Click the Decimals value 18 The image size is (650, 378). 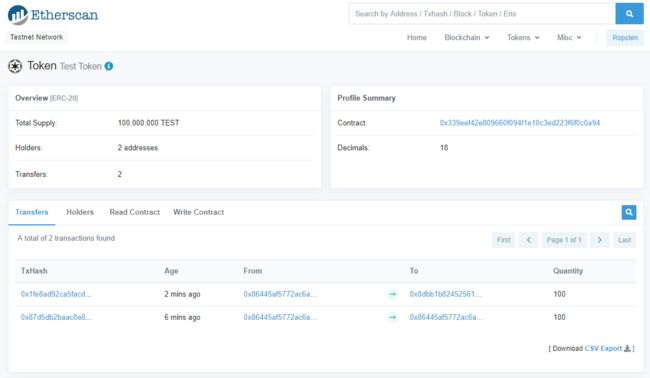444,148
